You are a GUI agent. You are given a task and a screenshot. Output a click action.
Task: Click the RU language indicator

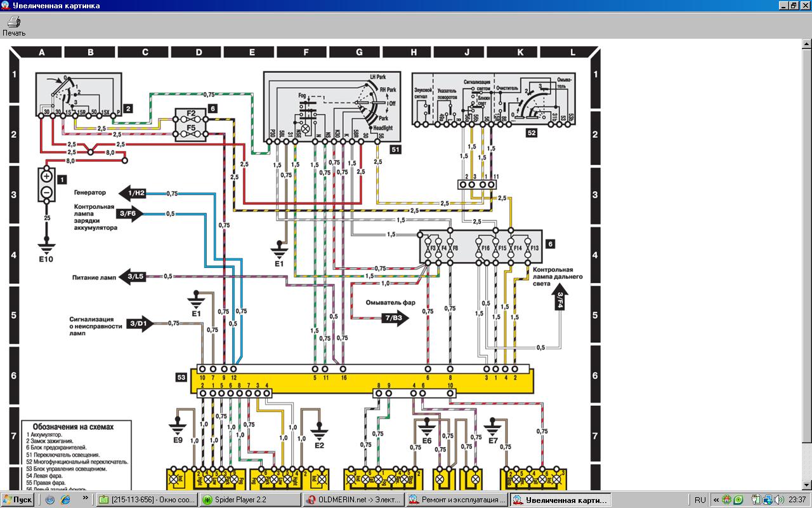[700, 500]
